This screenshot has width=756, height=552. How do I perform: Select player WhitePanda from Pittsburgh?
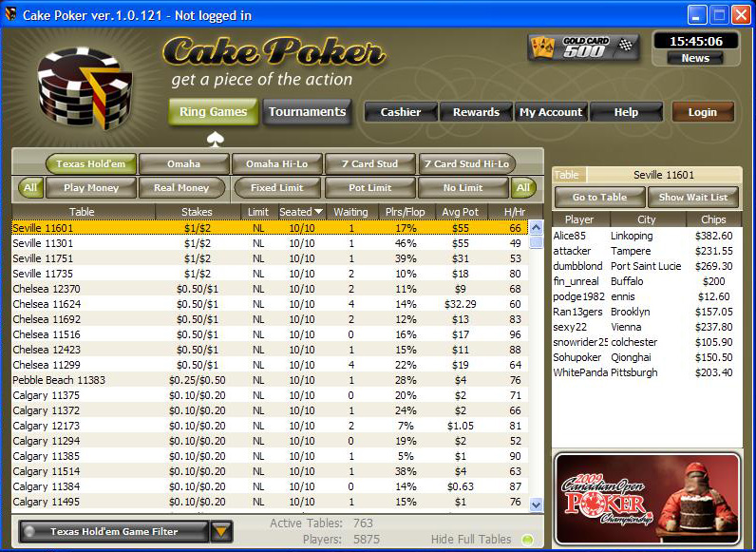coord(646,372)
